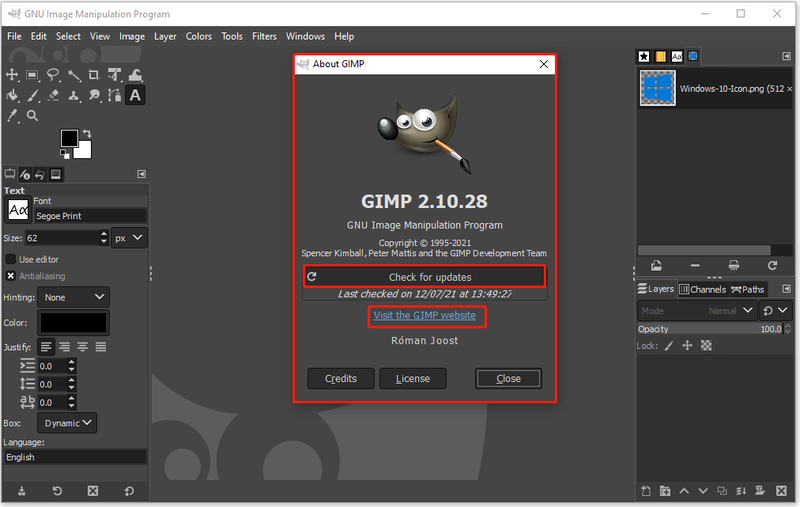Select the Paths tool
The height and width of the screenshot is (507, 800).
pos(114,95)
